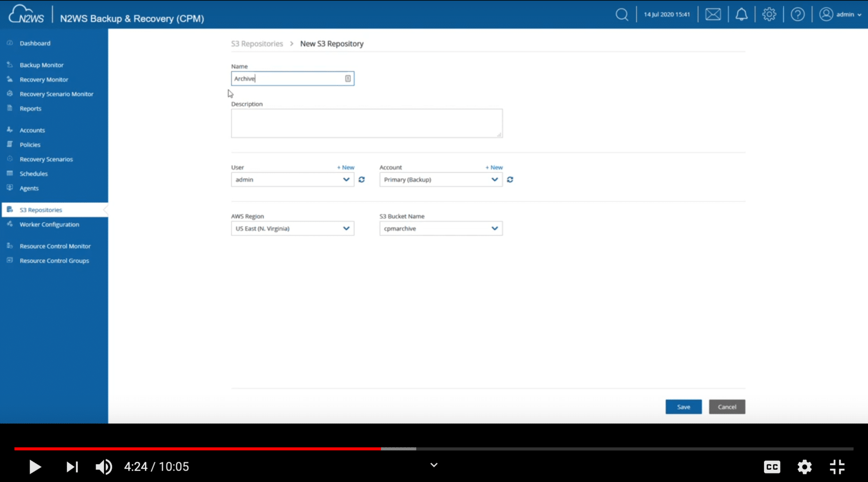Navigate to Policies in the sidebar

[29, 145]
